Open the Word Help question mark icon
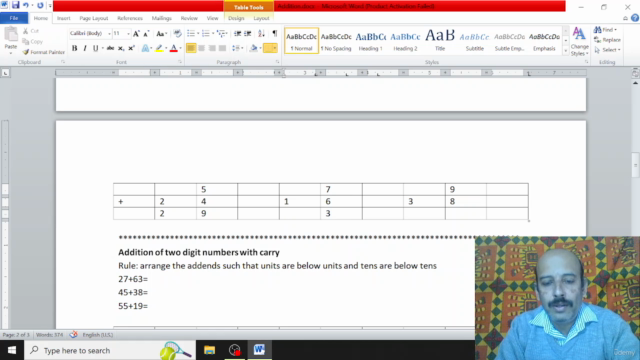This screenshot has height=360, width=640. pyautogui.click(x=635, y=18)
